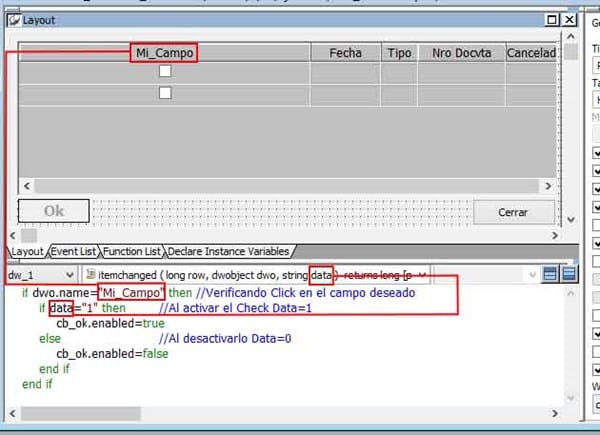
Task: Check the second row Mi_Campo checkbox
Action: pyautogui.click(x=165, y=93)
